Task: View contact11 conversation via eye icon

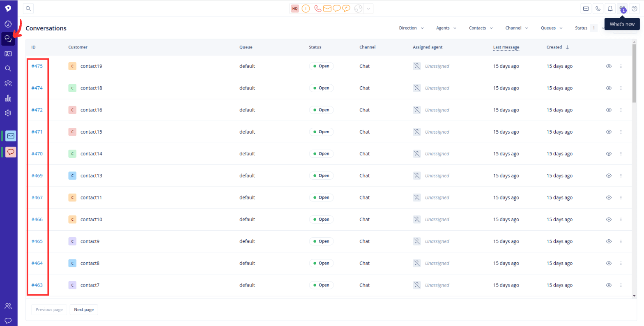Action: click(609, 197)
